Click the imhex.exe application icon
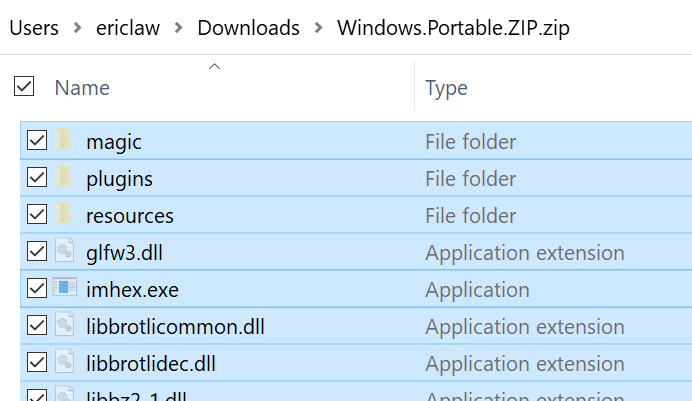 (64, 287)
